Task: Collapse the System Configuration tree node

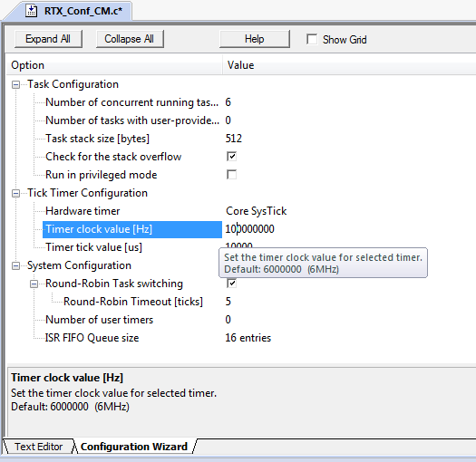Action: point(15,266)
